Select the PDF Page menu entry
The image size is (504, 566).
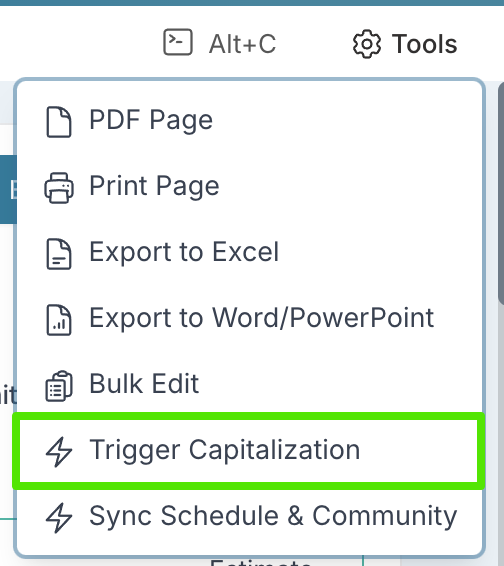pyautogui.click(x=249, y=122)
